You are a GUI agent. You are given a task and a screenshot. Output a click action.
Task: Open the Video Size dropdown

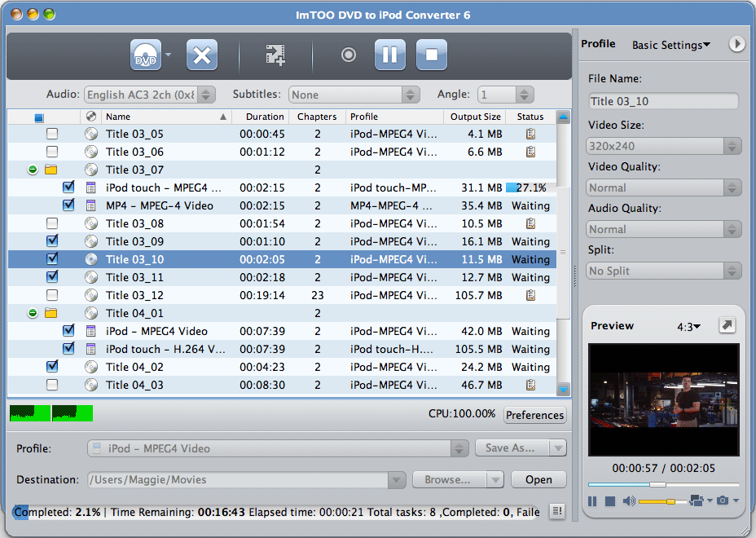coord(663,146)
